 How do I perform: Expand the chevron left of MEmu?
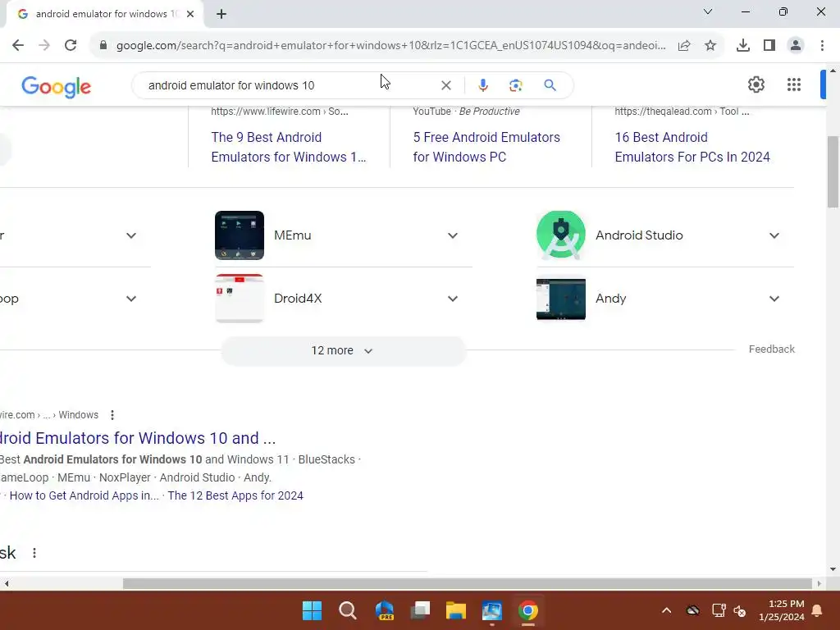[131, 235]
